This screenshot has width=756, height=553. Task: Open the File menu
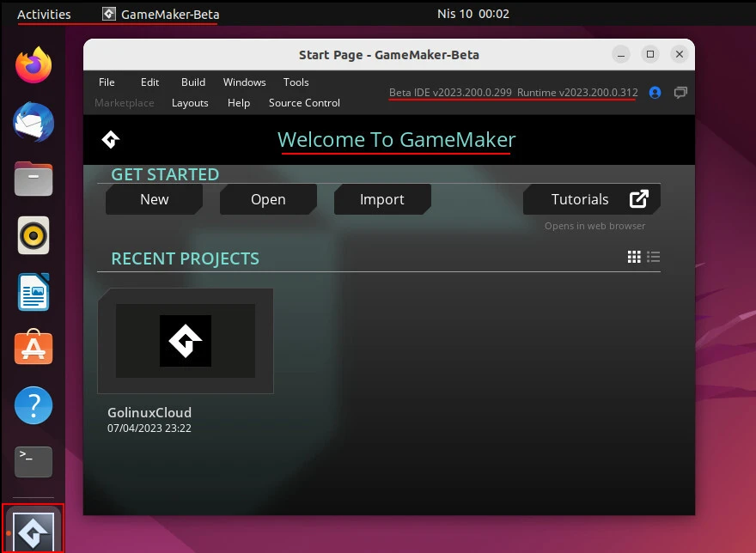pos(107,82)
